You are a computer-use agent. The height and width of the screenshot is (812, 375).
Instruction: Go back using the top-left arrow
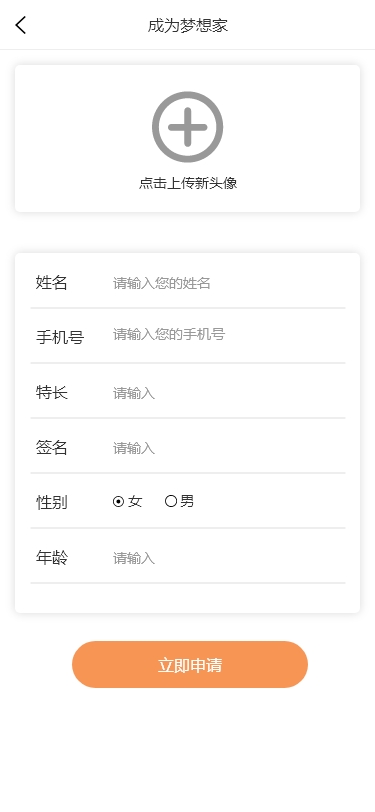point(21,25)
